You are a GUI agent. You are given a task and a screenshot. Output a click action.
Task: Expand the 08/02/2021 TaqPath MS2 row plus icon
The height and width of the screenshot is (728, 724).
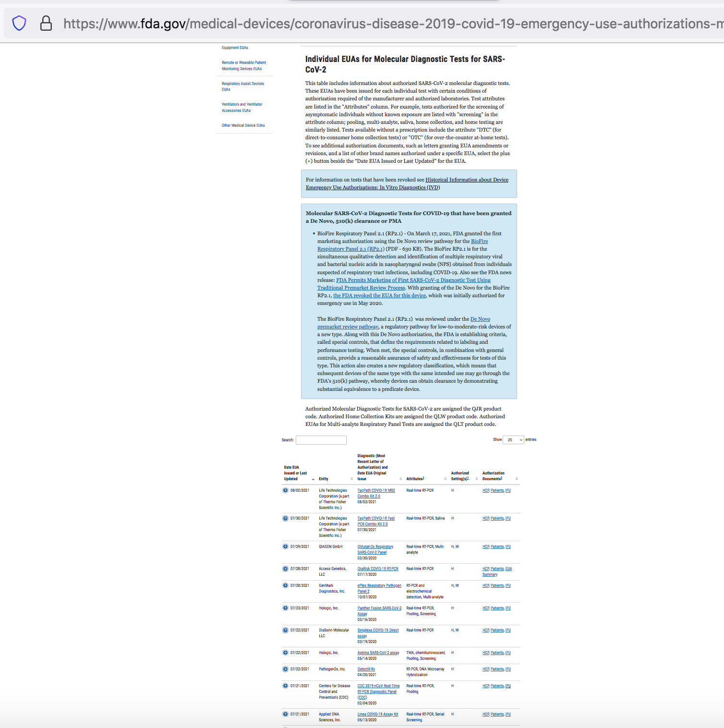pyautogui.click(x=285, y=490)
